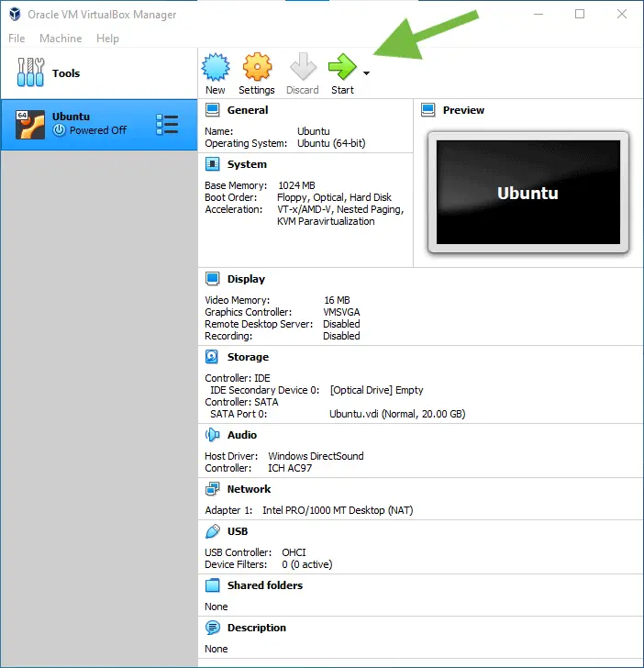
Task: Click USB Controller value OHCI
Action: 294,552
